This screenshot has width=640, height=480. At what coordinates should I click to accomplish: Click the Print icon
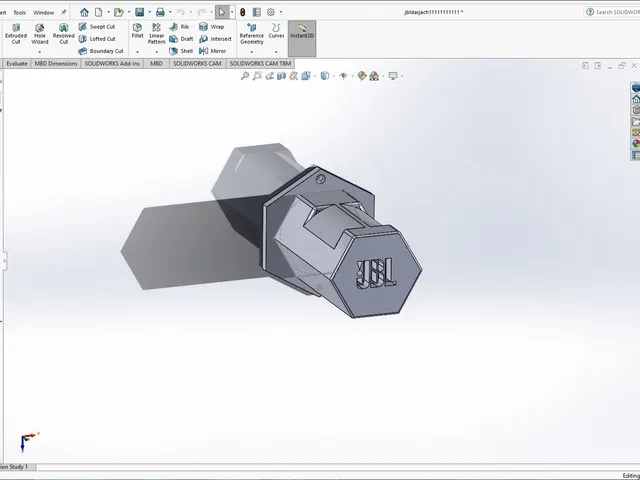pos(160,12)
